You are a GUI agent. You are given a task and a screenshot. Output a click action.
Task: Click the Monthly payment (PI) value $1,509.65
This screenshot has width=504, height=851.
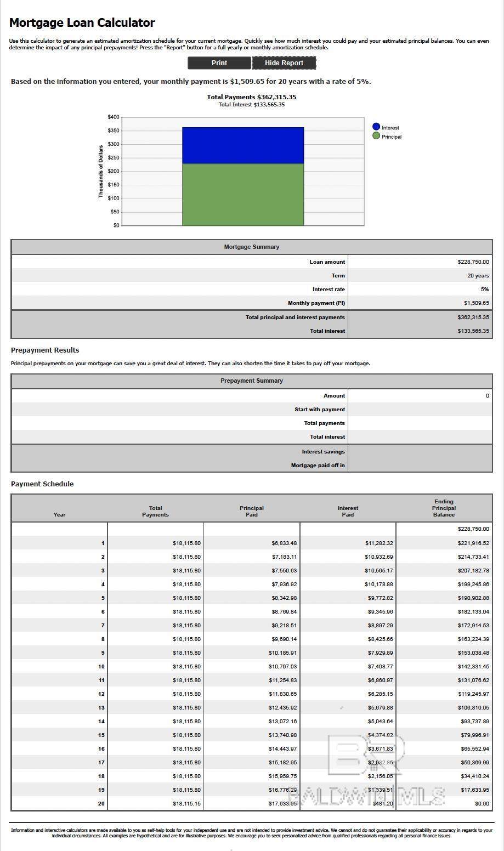476,303
